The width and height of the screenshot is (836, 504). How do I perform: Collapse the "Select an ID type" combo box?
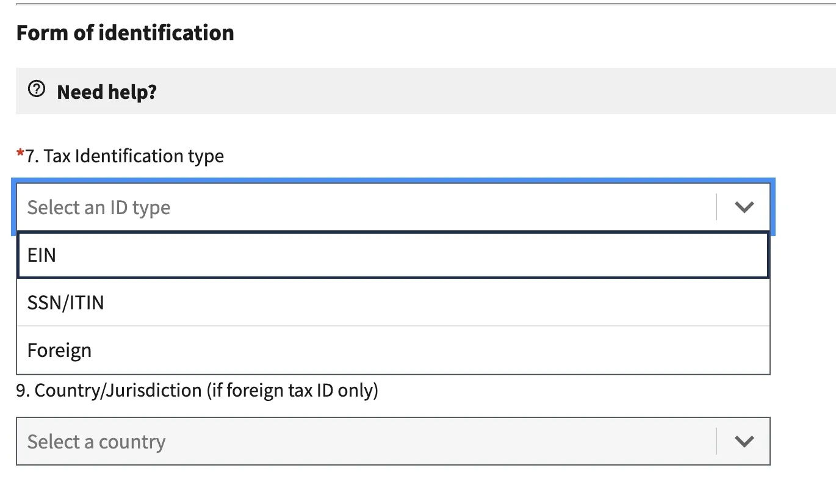(x=393, y=207)
